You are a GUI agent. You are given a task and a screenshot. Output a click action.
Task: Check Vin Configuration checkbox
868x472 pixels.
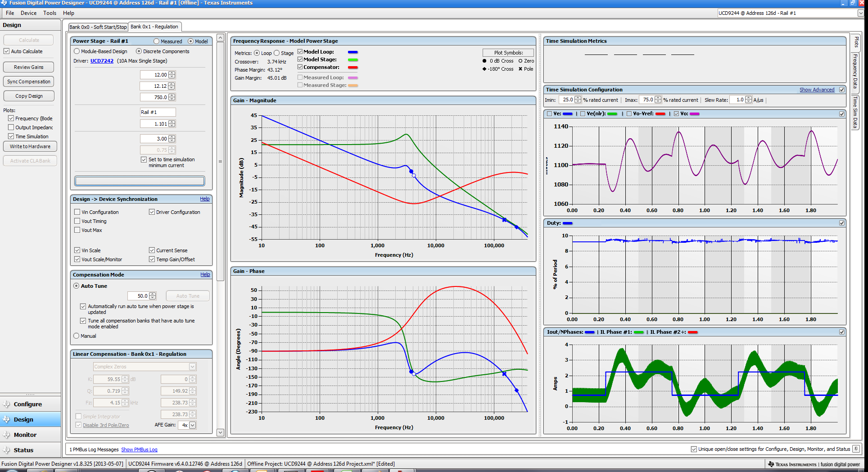point(77,212)
